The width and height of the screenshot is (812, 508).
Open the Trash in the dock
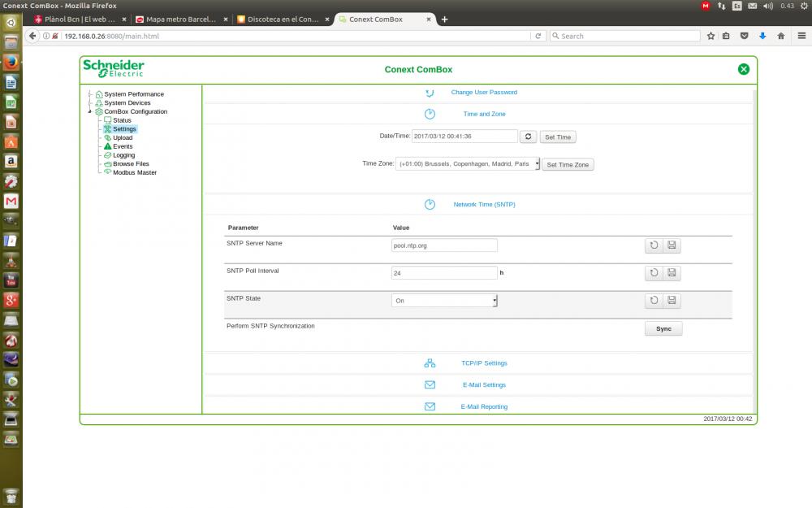[11, 496]
